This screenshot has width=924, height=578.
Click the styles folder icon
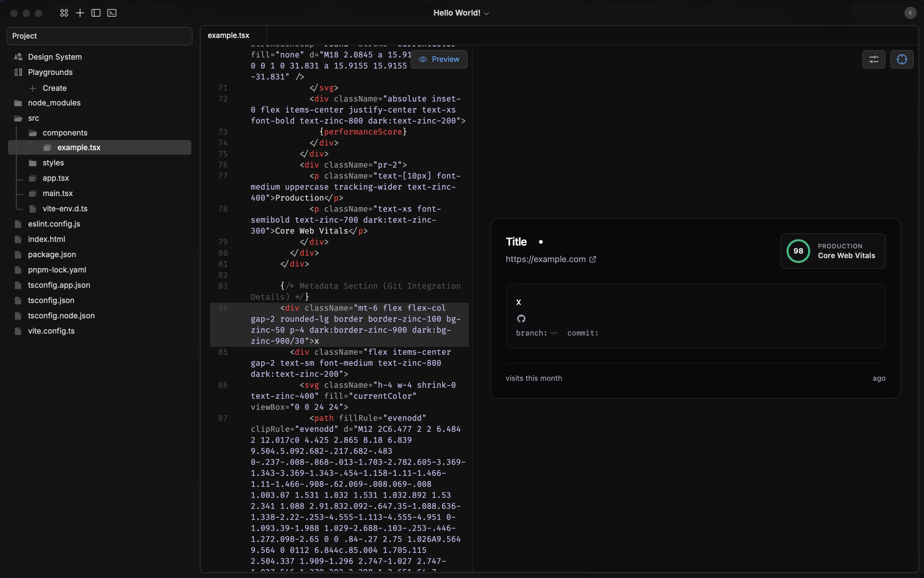33,163
